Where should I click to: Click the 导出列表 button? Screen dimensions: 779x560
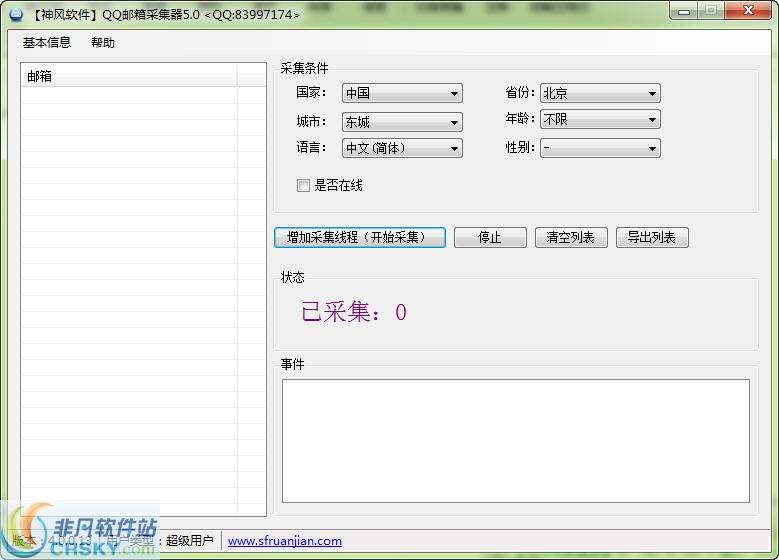click(652, 238)
